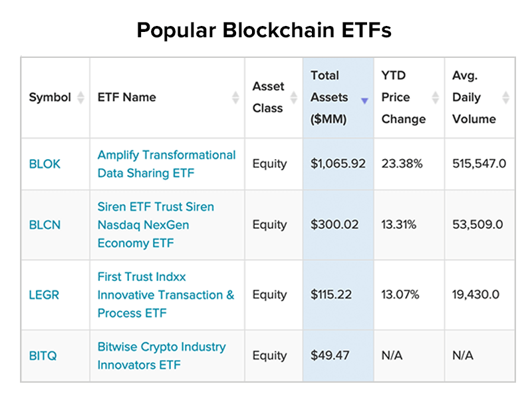532x406 pixels.
Task: Sort by ETF Name column arrows
Action: tap(235, 98)
